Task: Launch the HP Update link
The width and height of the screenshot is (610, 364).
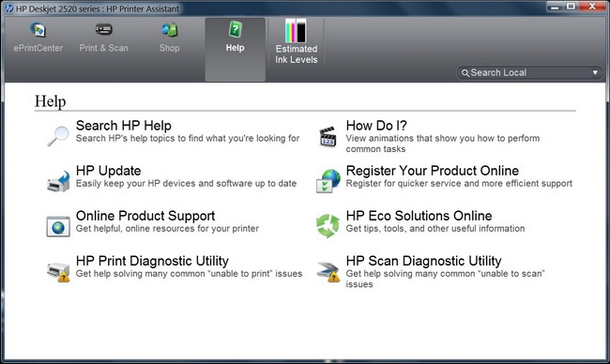Action: (x=108, y=171)
